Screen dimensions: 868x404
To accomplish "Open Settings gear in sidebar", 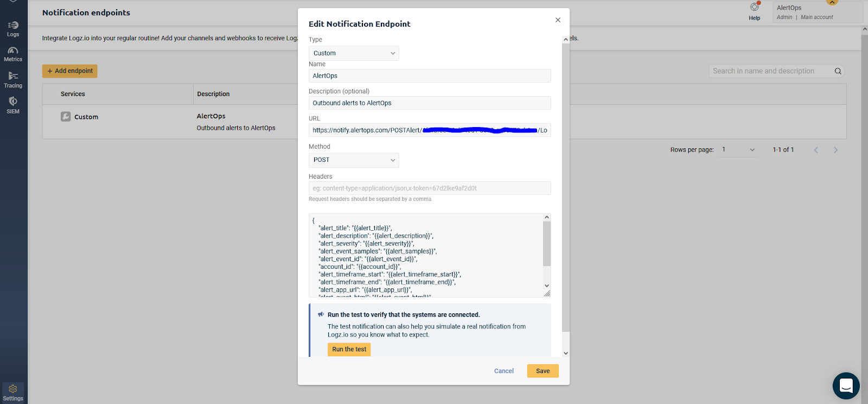I will [13, 392].
